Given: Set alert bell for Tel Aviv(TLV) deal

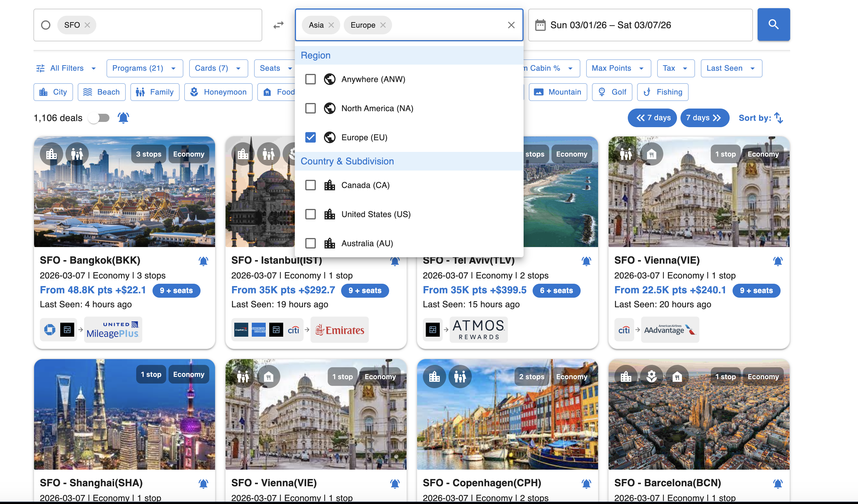Looking at the screenshot, I should [586, 261].
